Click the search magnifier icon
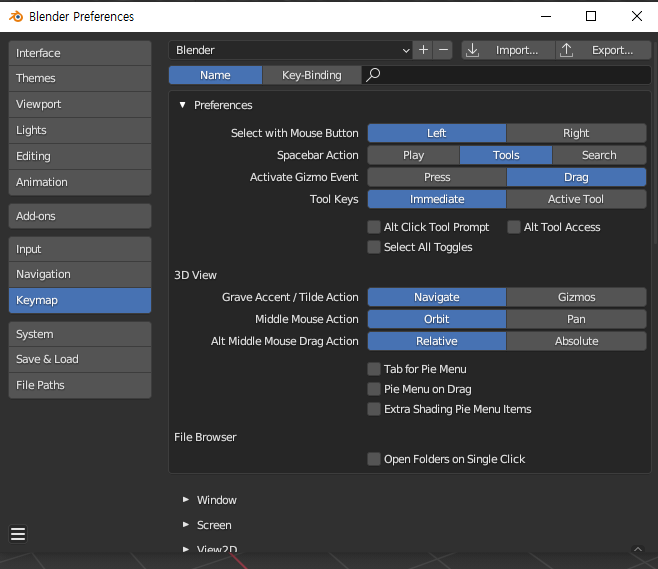Screen dimensions: 658x569 pyautogui.click(x=373, y=75)
